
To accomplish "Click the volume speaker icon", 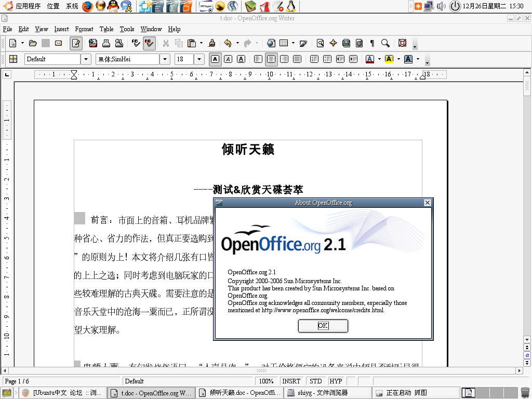I will click(x=441, y=6).
